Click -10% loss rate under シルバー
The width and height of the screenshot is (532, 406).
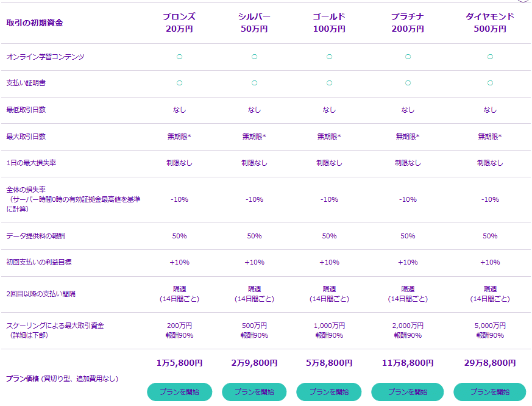tap(254, 199)
